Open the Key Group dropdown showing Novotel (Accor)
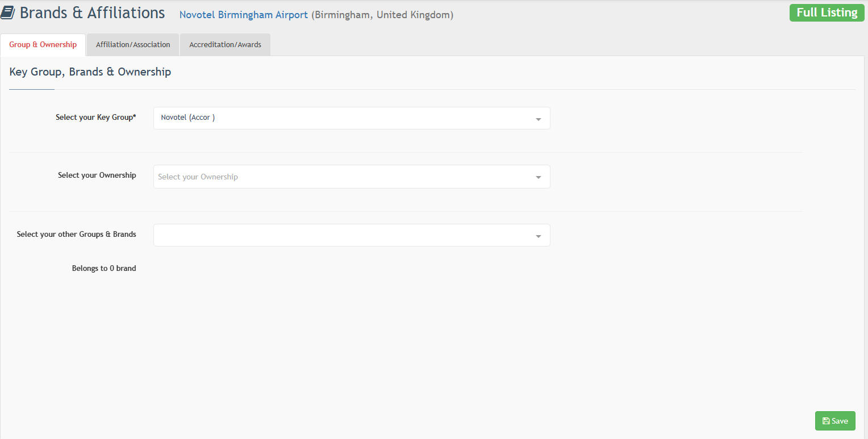The height and width of the screenshot is (439, 868). tap(352, 118)
